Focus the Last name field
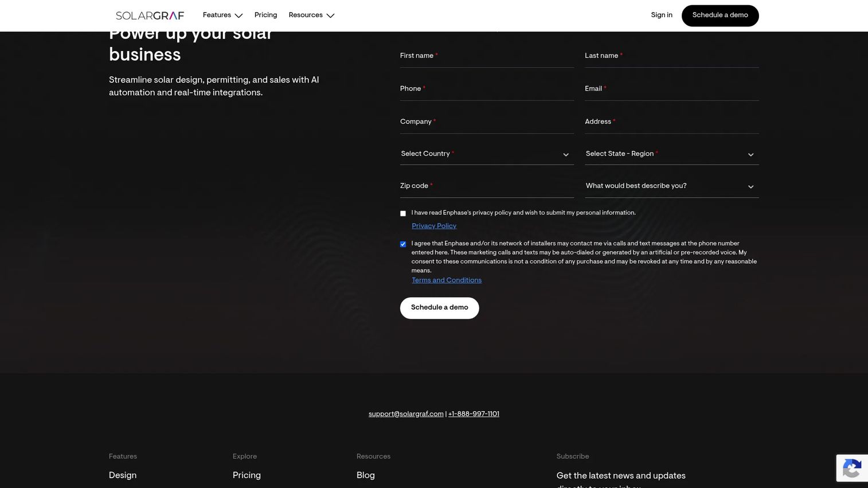Screen dimensions: 868x488 pos(672,56)
